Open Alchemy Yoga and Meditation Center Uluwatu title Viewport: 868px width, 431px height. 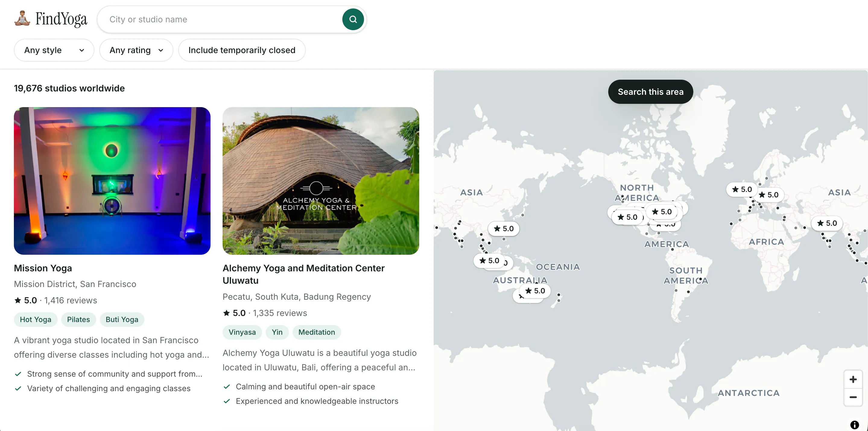pos(303,274)
